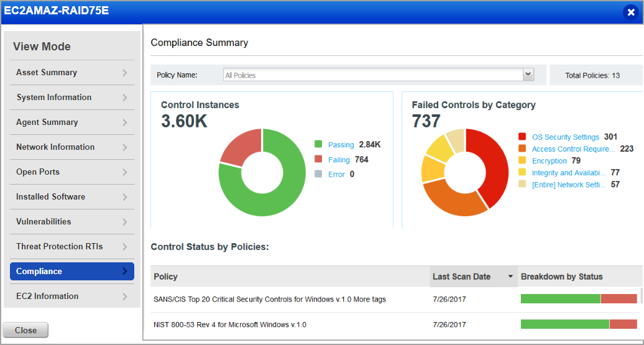Open the Threat Protection RTIs view
The height and width of the screenshot is (345, 644).
pyautogui.click(x=72, y=246)
